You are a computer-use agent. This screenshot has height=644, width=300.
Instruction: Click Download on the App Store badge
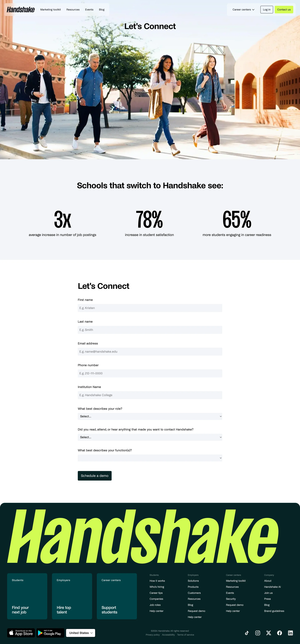point(21,633)
